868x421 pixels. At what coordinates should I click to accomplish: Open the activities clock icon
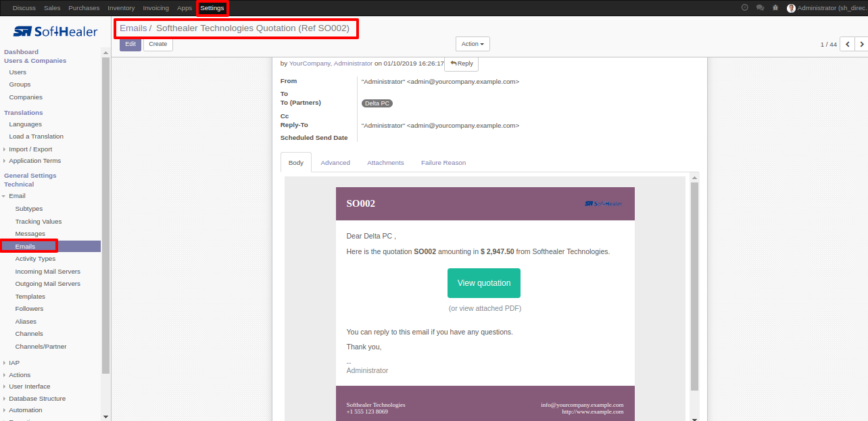point(745,8)
